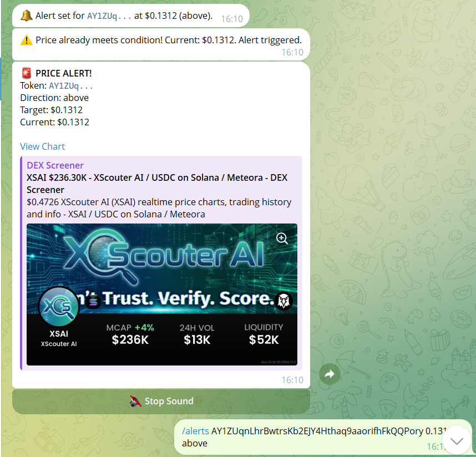Click the PRICE ALERT! heading
This screenshot has width=476, height=457.
(63, 73)
